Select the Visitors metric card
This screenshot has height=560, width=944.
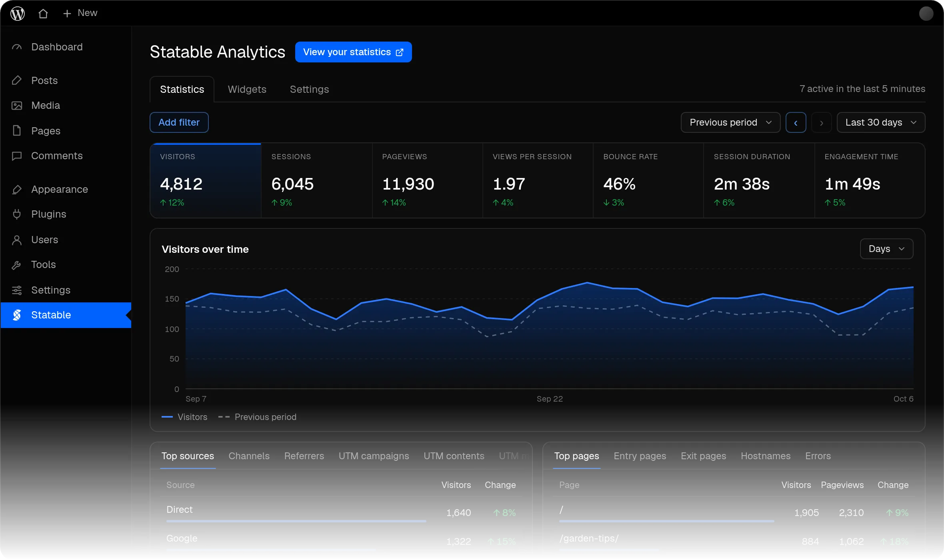click(x=206, y=180)
